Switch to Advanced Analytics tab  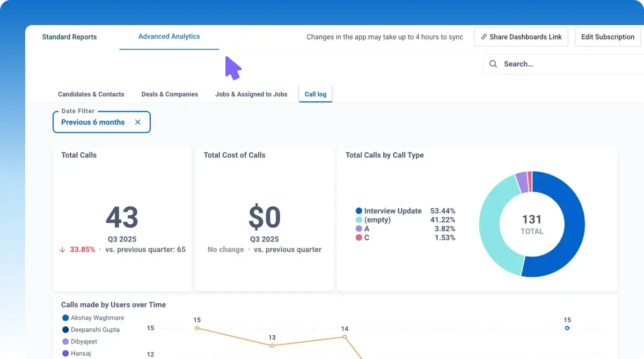[169, 36]
